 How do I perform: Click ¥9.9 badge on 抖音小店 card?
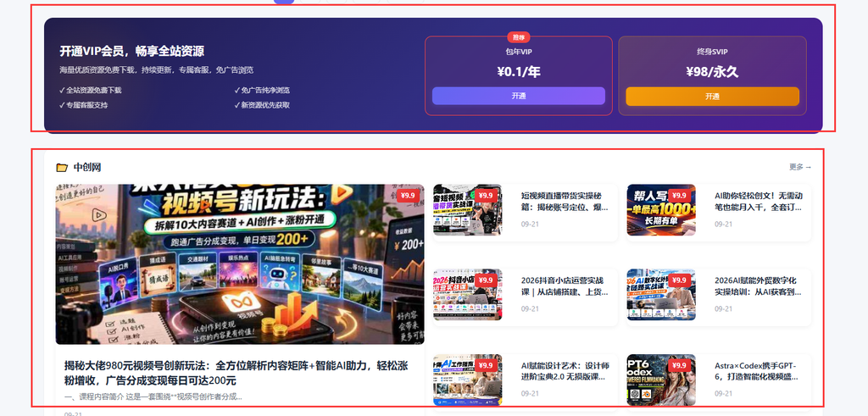pyautogui.click(x=486, y=280)
